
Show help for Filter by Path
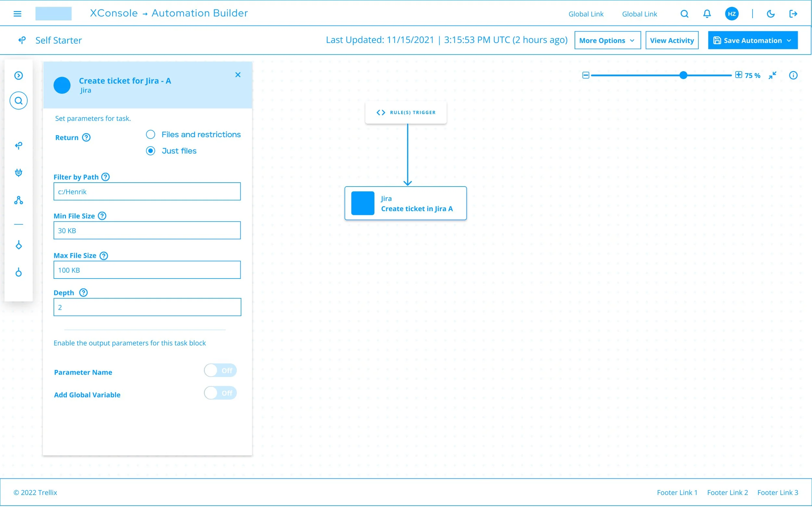tap(106, 177)
